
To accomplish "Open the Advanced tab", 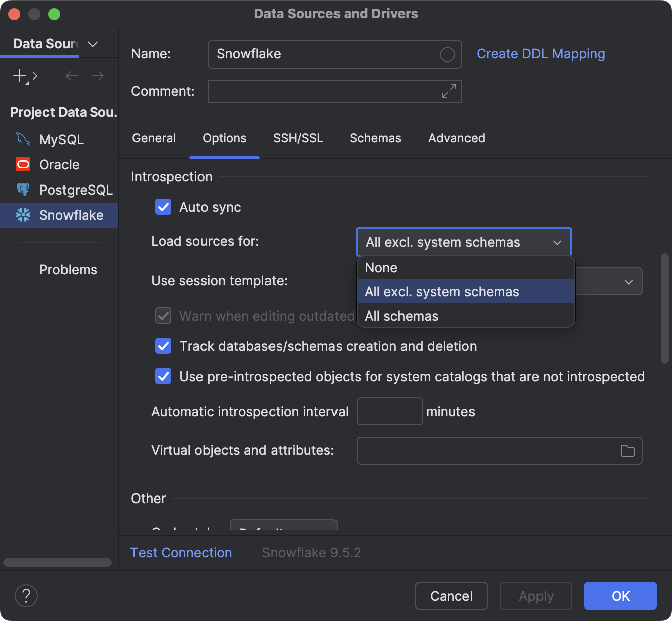I will coord(456,138).
